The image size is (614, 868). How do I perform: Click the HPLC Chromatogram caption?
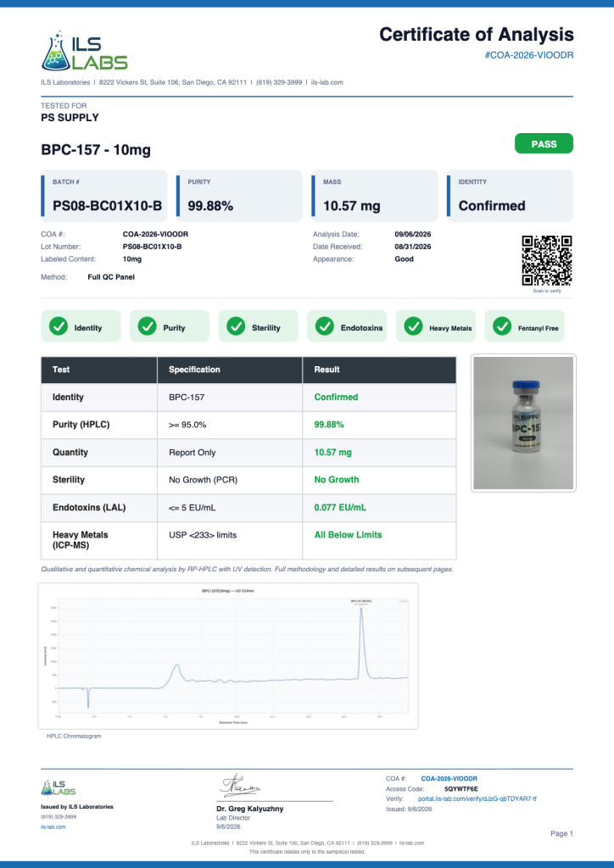74,737
